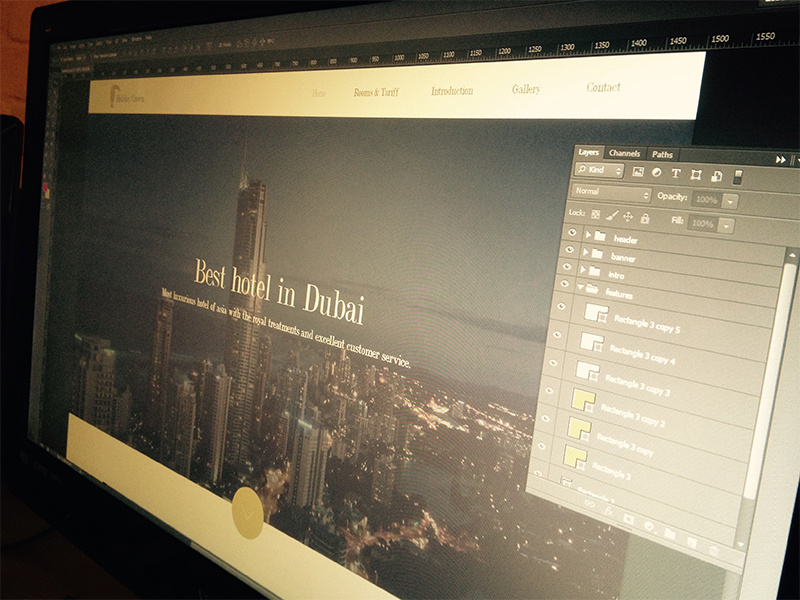Switch to the Paths tab

coord(662,154)
